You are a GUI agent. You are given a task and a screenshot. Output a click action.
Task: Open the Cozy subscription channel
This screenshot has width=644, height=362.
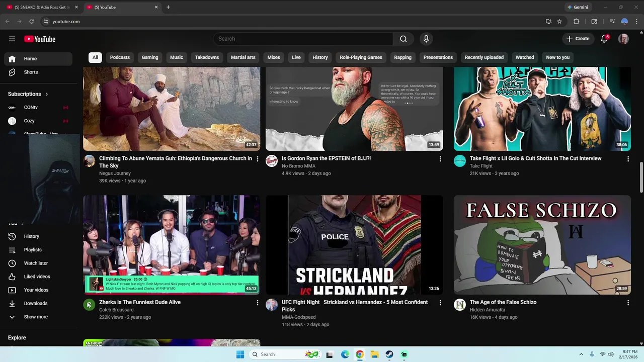38,121
